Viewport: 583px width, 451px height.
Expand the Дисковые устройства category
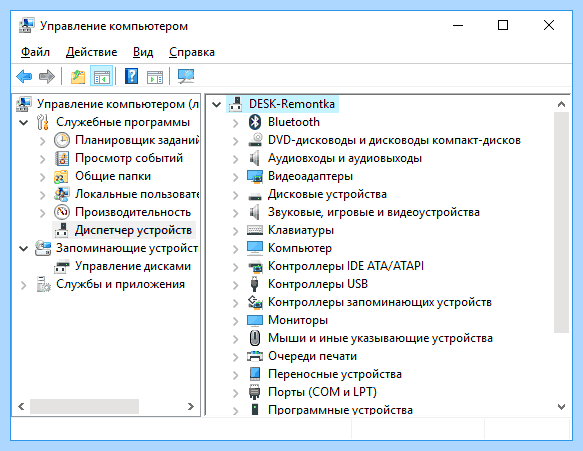coord(235,195)
